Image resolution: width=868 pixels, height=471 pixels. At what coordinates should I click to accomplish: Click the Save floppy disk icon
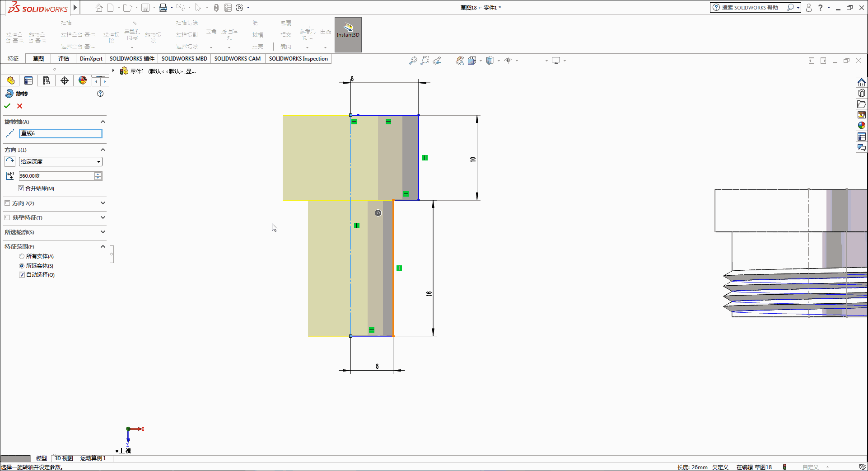[145, 8]
